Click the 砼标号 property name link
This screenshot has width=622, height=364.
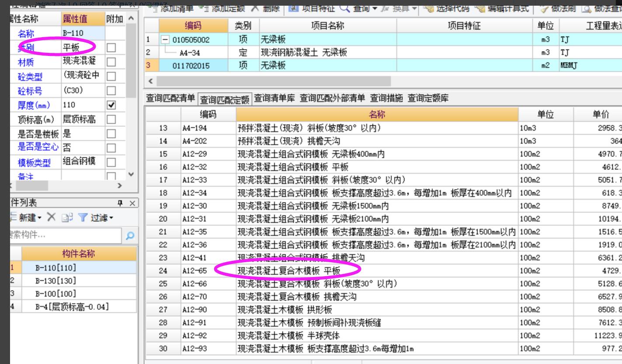(x=30, y=91)
